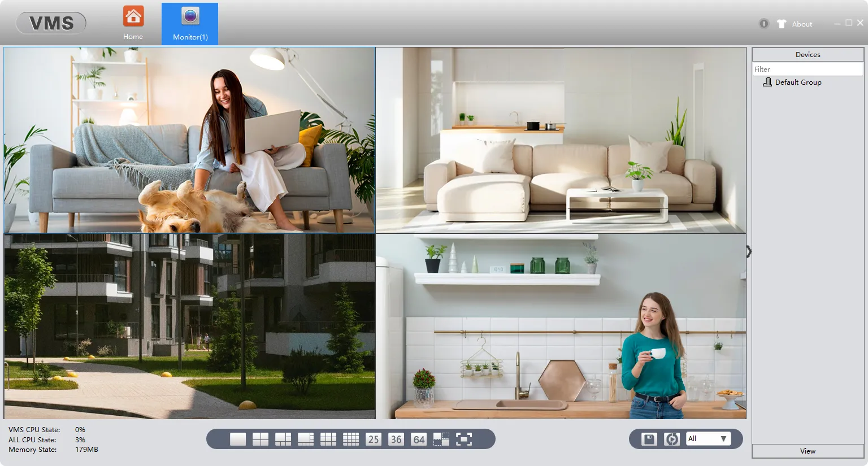Open the Monitor(1) tab

point(190,23)
